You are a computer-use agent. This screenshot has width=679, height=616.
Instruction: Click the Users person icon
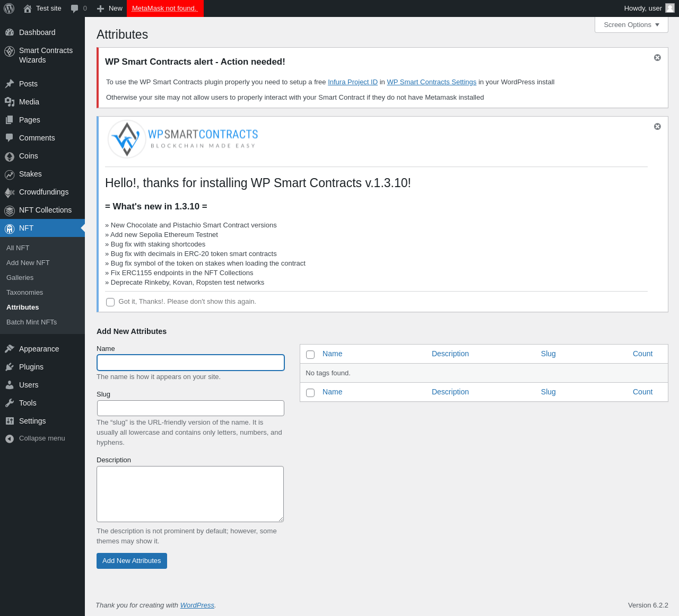click(10, 385)
